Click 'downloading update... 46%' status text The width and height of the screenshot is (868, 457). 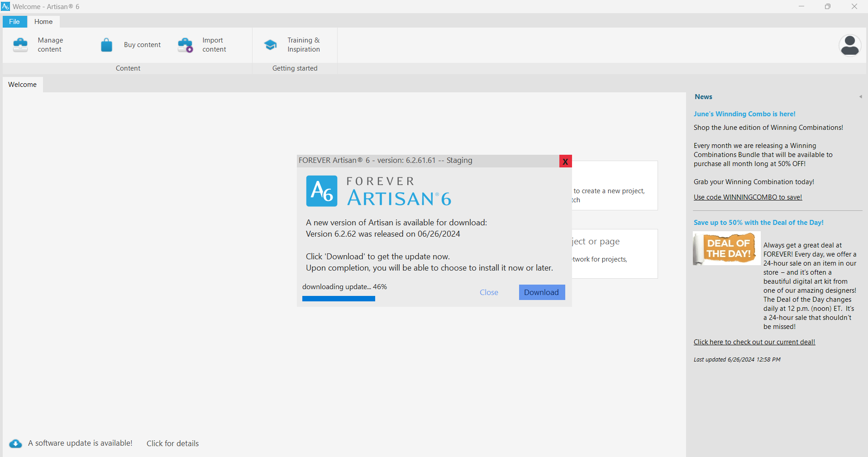344,286
